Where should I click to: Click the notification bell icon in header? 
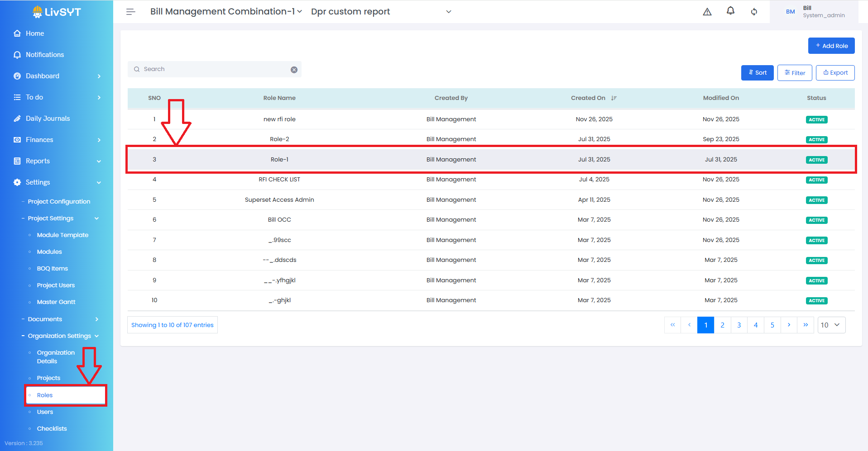(730, 11)
